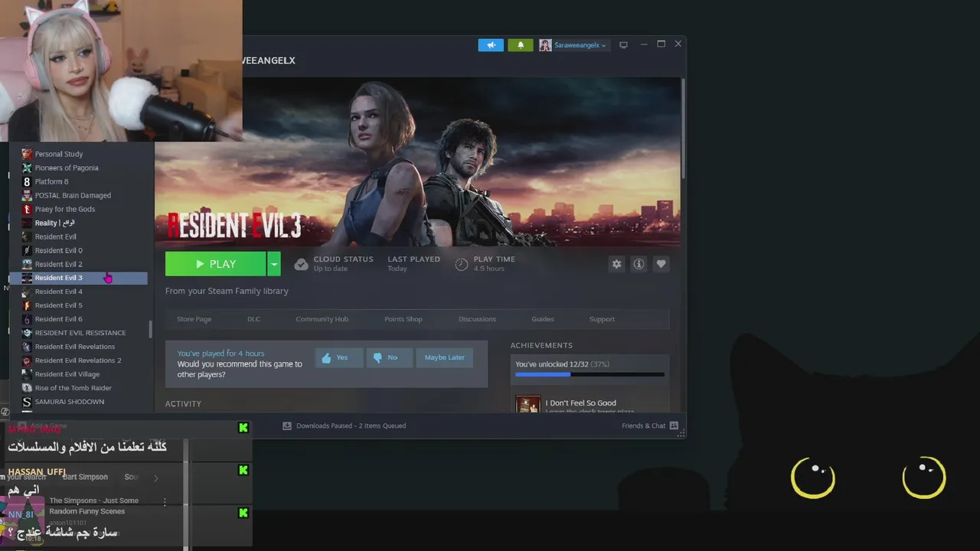Click the Play Time clock icon
The image size is (980, 551).
462,264
